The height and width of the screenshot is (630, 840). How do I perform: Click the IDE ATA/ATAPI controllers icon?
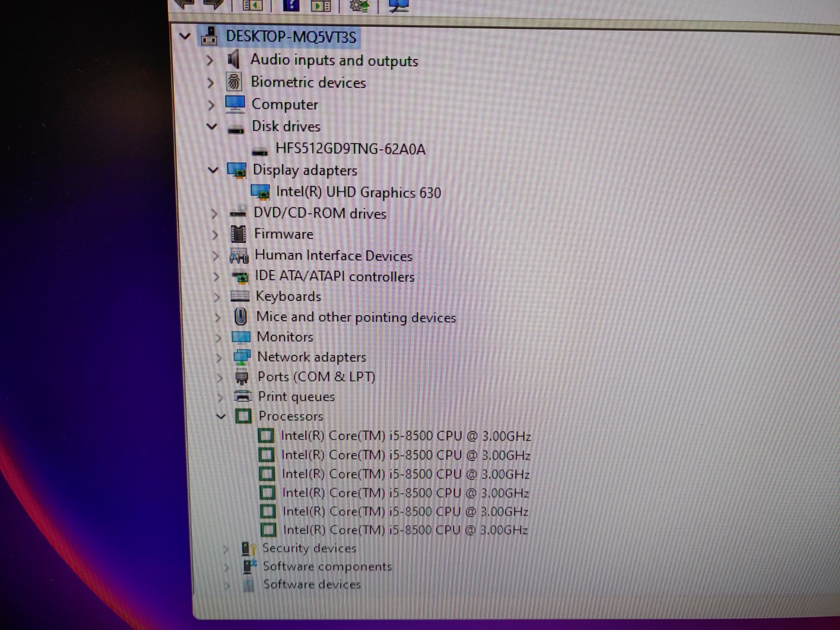240,276
